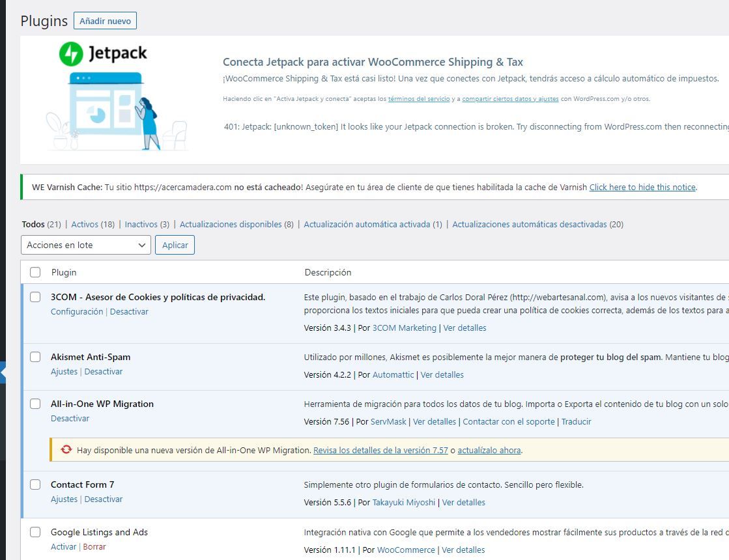This screenshot has width=729, height=560.
Task: Select All-in-One WP Migration checkbox
Action: (x=35, y=404)
